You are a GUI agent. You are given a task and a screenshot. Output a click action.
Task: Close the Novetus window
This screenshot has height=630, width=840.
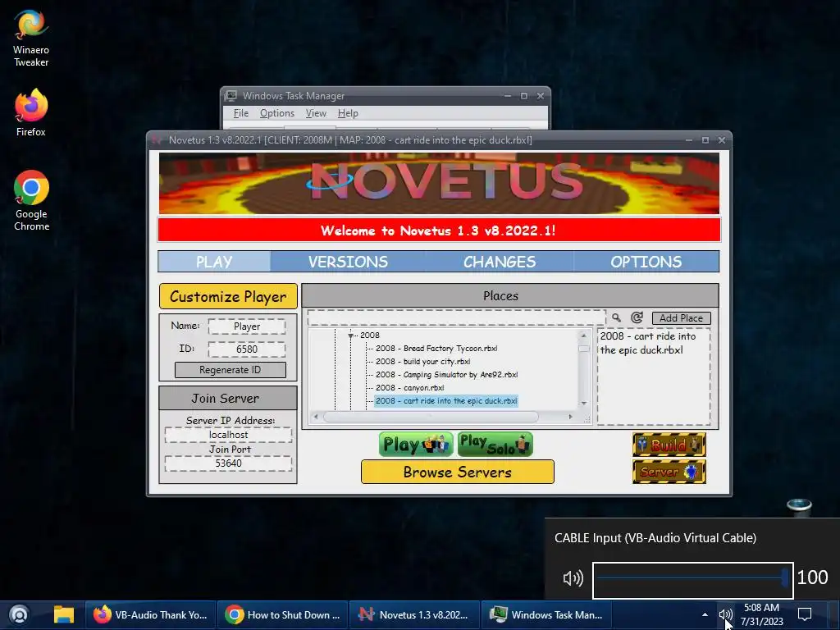pyautogui.click(x=722, y=140)
